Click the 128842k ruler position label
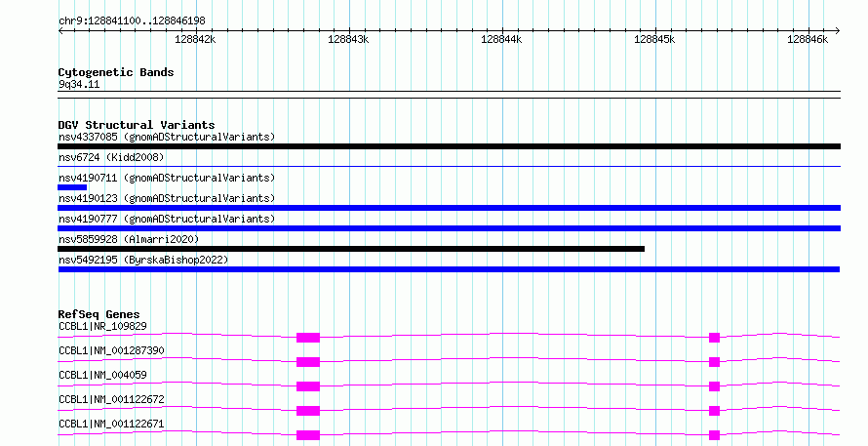The height and width of the screenshot is (446, 868). pos(195,39)
